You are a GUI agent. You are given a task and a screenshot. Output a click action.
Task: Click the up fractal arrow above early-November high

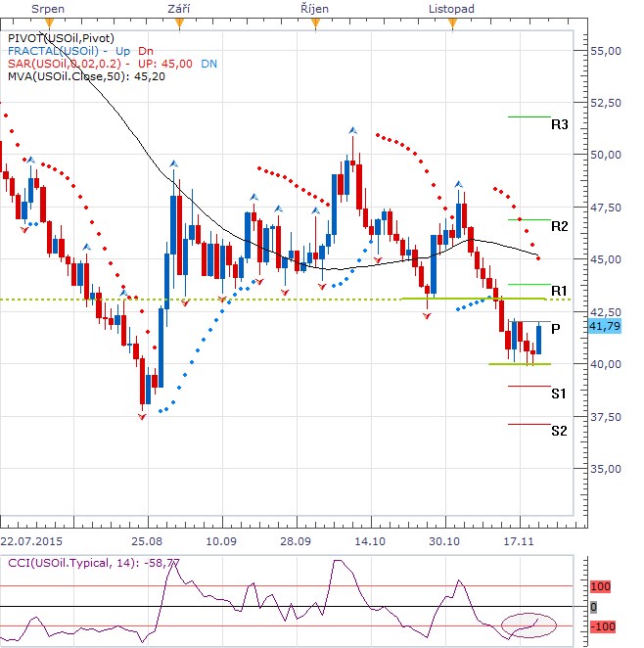458,184
